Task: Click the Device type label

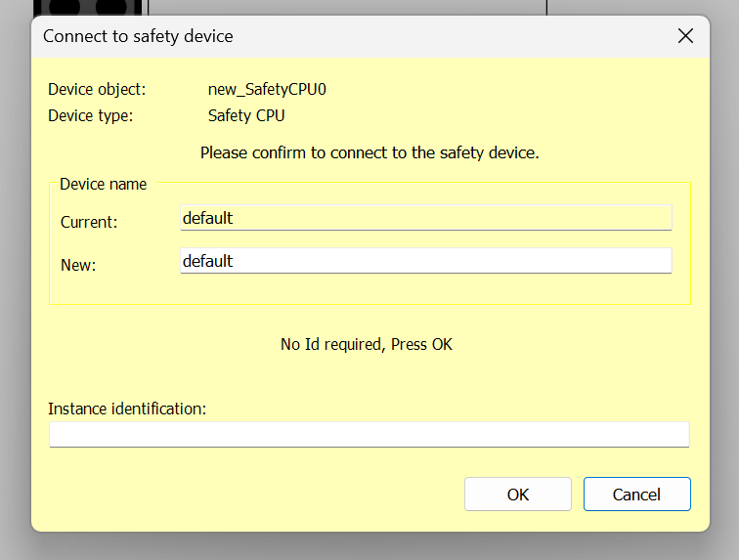Action: (91, 115)
